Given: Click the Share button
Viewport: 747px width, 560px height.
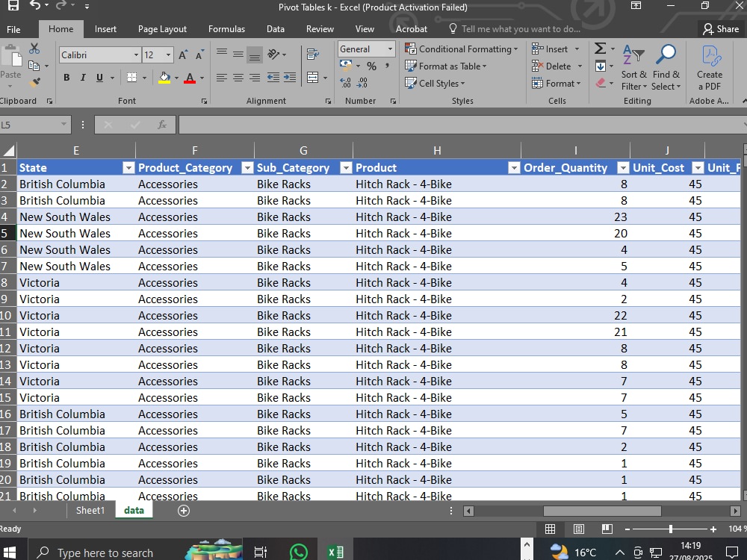Looking at the screenshot, I should click(x=721, y=29).
